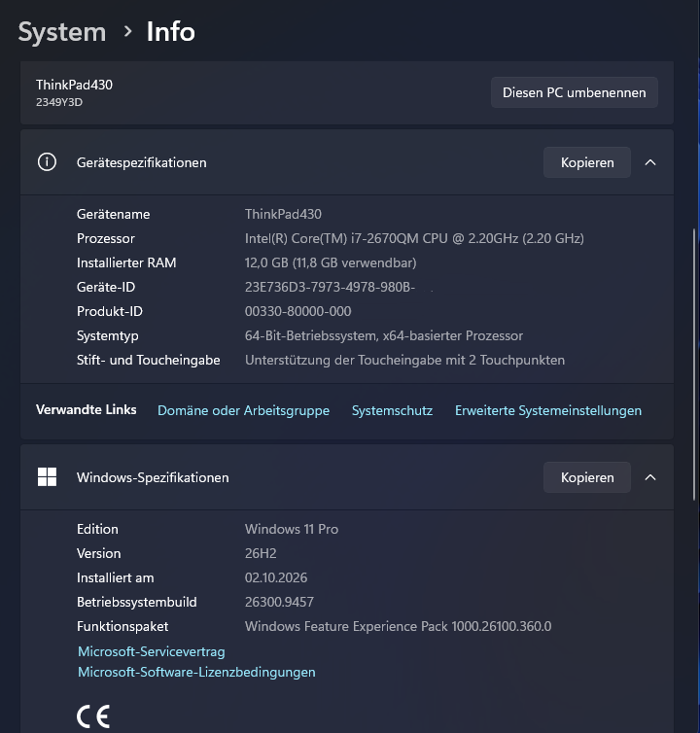
Task: Click the Windows Feature Experience Pack value
Action: pyautogui.click(x=398, y=626)
